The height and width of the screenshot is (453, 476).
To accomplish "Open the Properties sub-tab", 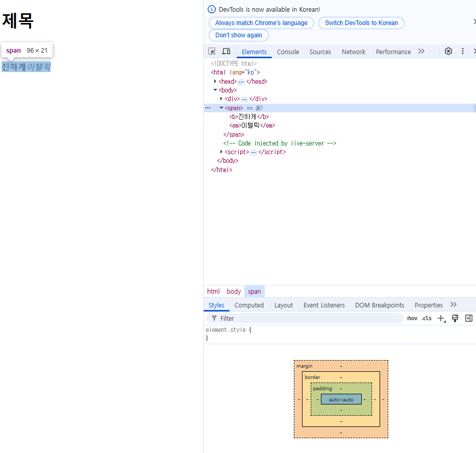I will [429, 305].
